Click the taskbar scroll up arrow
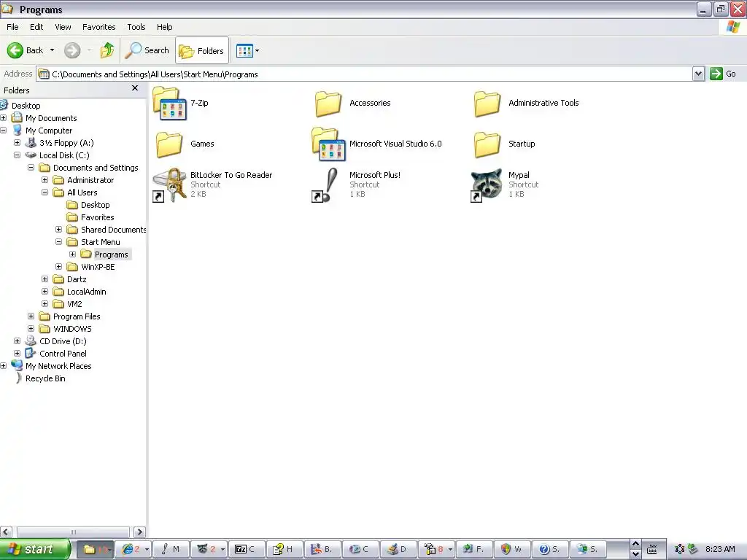747x560 pixels. pos(635,544)
